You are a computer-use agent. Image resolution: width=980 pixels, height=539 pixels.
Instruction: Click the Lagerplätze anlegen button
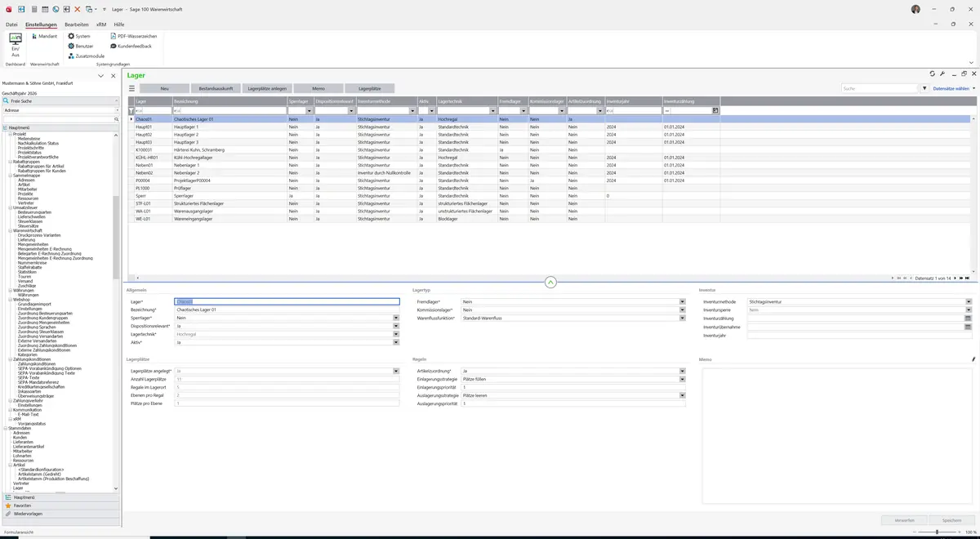click(x=267, y=88)
